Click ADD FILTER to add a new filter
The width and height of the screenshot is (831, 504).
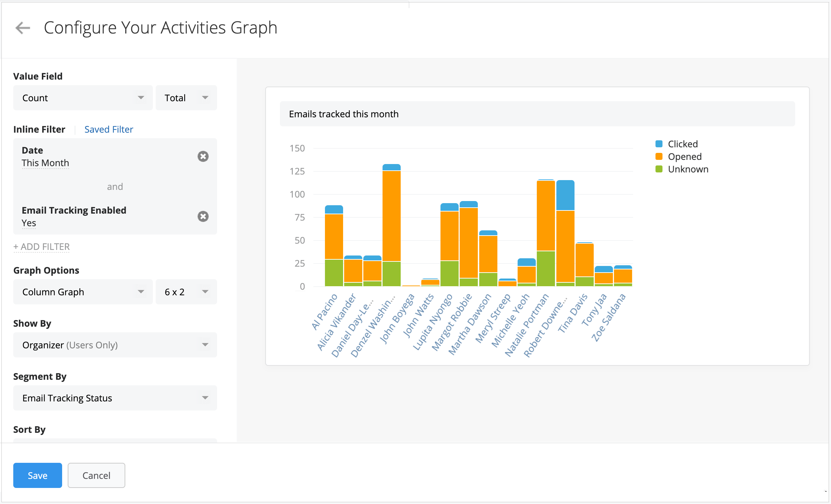[x=41, y=246]
